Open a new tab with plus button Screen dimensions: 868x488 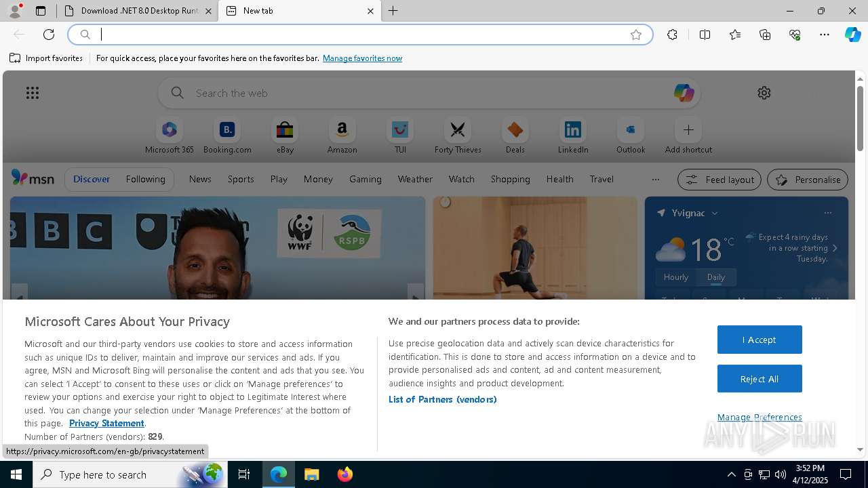pos(393,11)
